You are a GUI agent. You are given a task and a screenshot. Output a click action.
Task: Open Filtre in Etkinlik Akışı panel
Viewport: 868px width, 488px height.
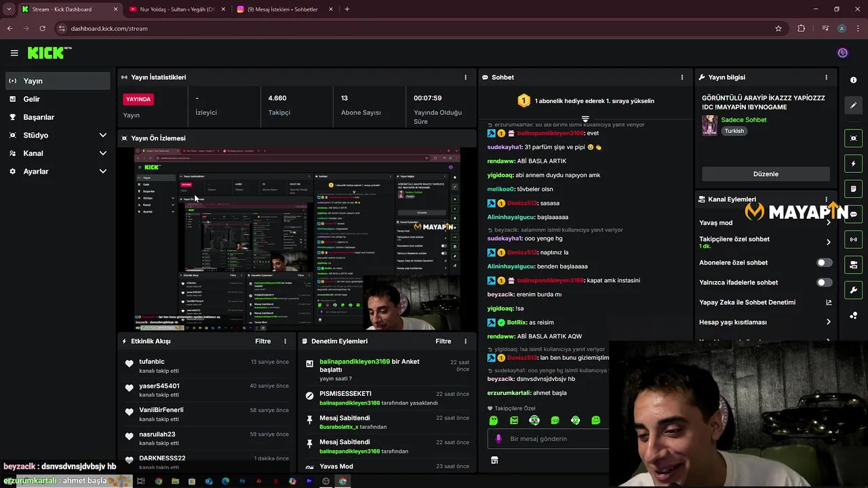click(262, 341)
